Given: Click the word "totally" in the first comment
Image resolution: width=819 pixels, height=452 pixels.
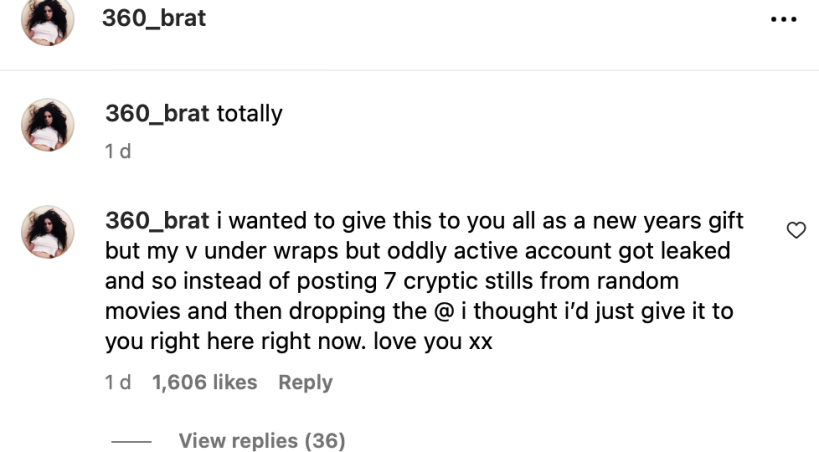Looking at the screenshot, I should pos(249,114).
